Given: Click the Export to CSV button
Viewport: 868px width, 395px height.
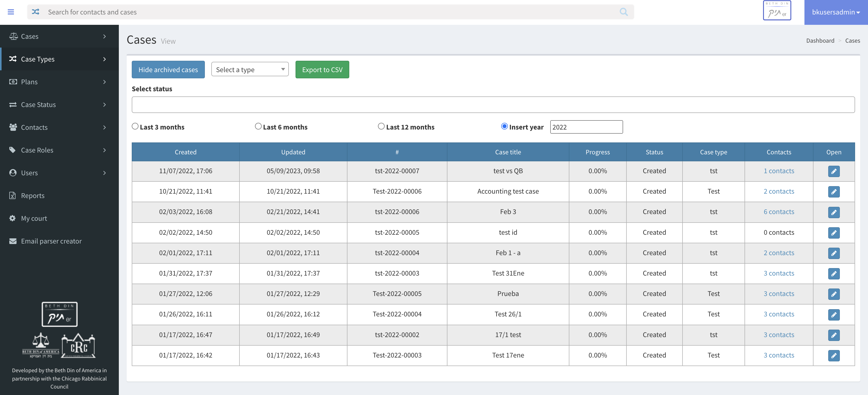Looking at the screenshot, I should [x=322, y=70].
